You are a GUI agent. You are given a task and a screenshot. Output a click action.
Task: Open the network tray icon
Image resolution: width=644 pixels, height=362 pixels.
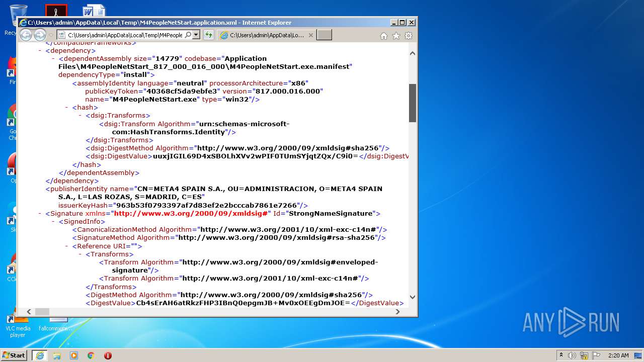(x=585, y=355)
